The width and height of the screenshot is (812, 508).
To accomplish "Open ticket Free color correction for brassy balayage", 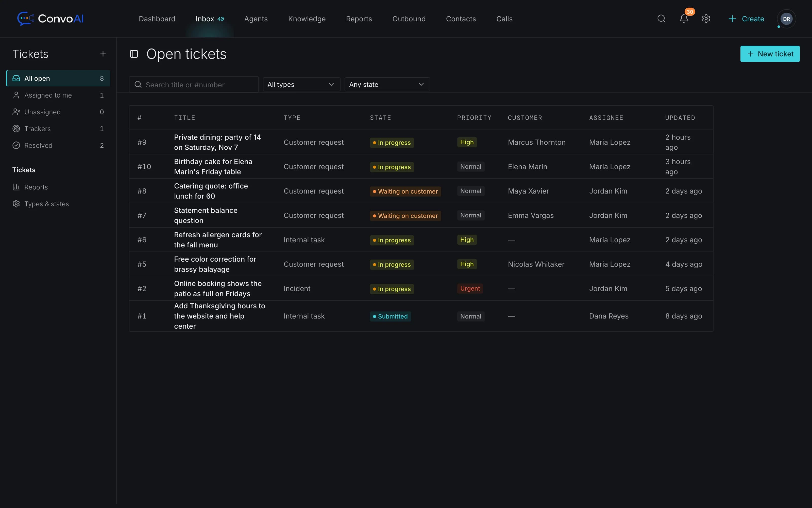I will pos(215,264).
